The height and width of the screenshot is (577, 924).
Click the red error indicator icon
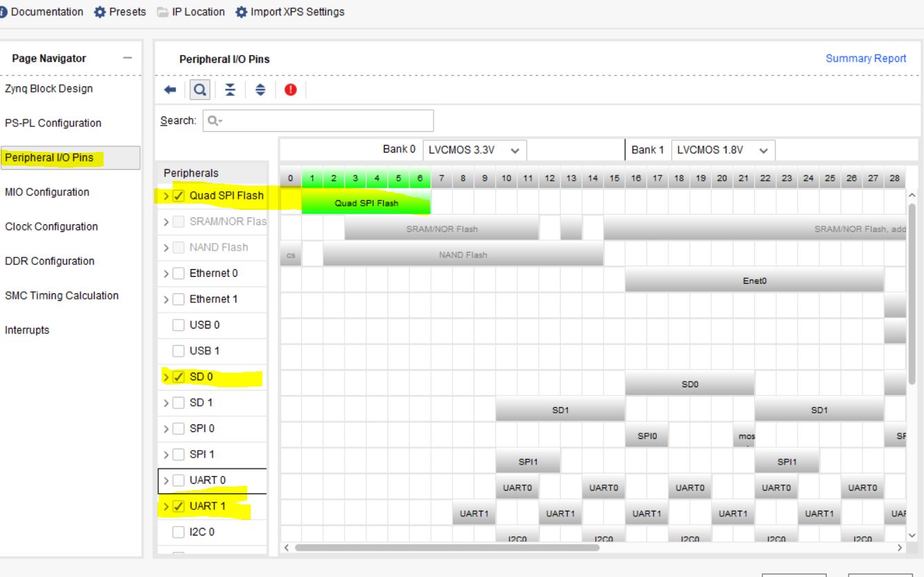tap(291, 90)
